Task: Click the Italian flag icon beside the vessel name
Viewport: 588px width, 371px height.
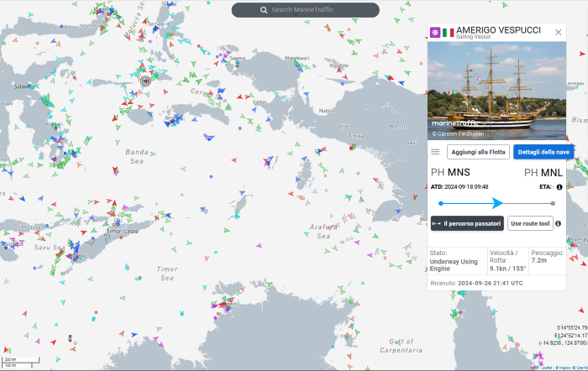Action: [x=448, y=33]
